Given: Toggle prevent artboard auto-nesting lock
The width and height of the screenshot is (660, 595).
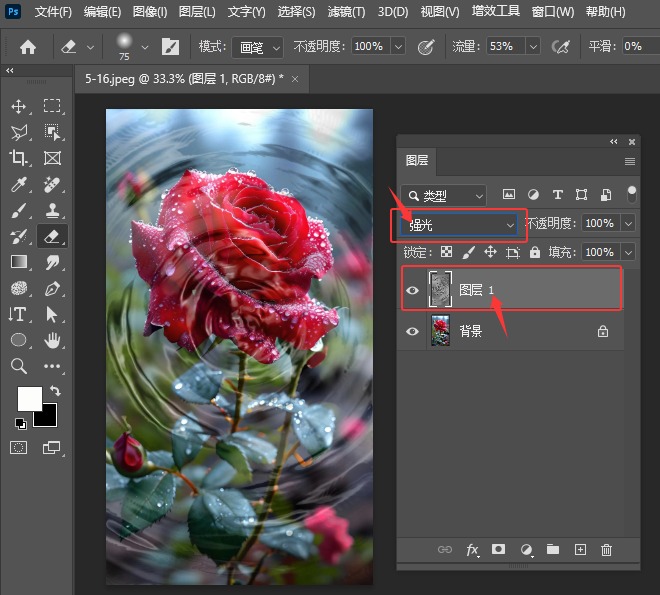Looking at the screenshot, I should click(x=513, y=252).
